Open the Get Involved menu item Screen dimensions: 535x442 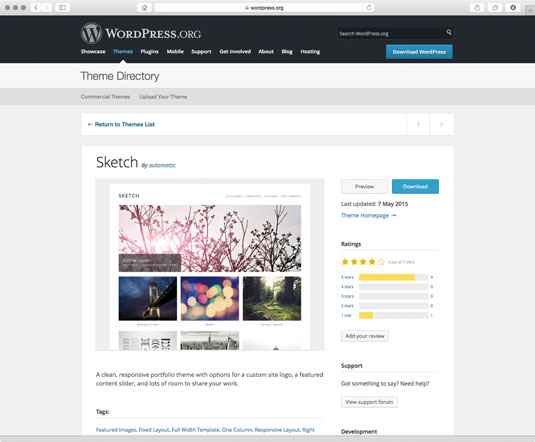235,52
